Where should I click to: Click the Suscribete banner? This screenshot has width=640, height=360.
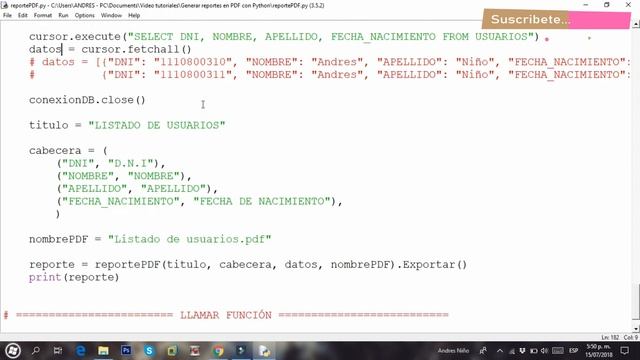point(556,19)
